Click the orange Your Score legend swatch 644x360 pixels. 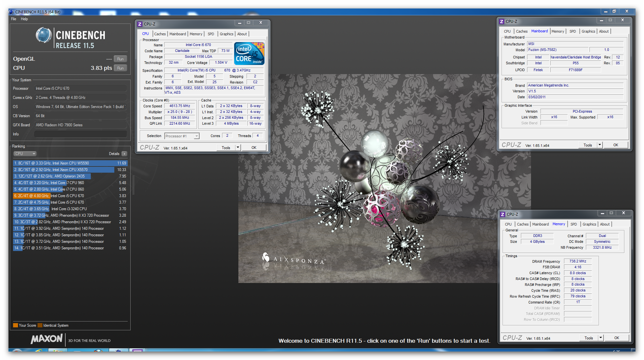(15, 325)
